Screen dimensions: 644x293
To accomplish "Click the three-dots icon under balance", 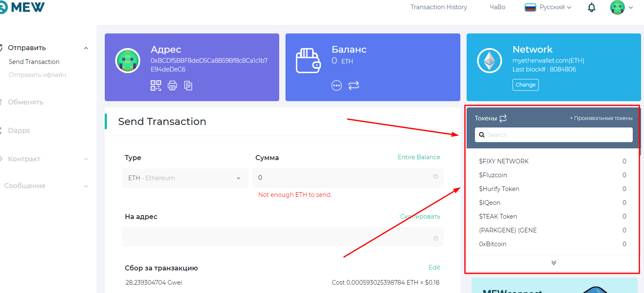I will tap(336, 85).
